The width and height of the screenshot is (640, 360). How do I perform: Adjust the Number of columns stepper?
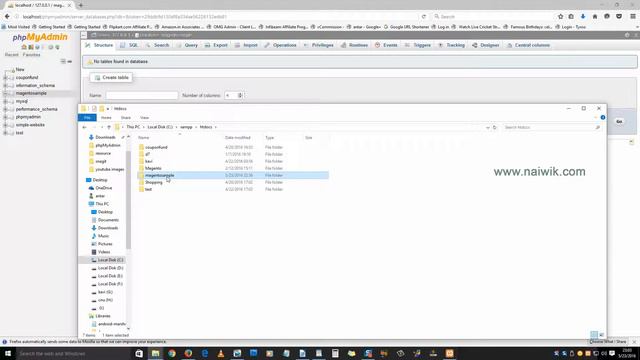point(240,96)
